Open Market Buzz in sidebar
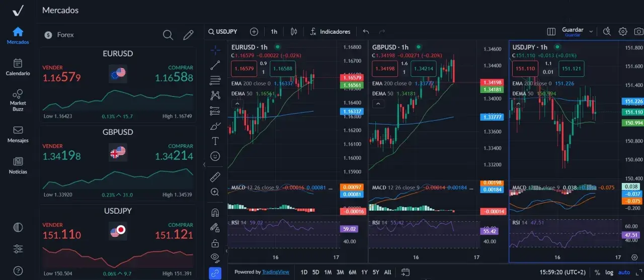Screen dimensions: 644x280 [x=18, y=100]
